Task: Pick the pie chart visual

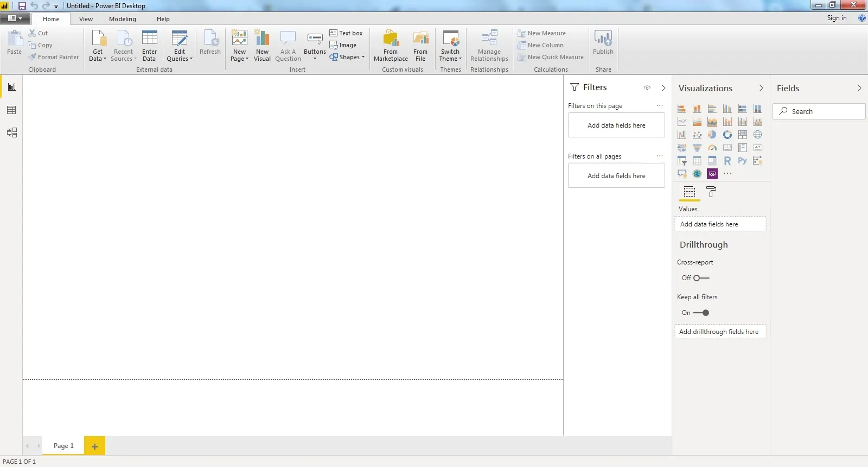Action: [712, 135]
